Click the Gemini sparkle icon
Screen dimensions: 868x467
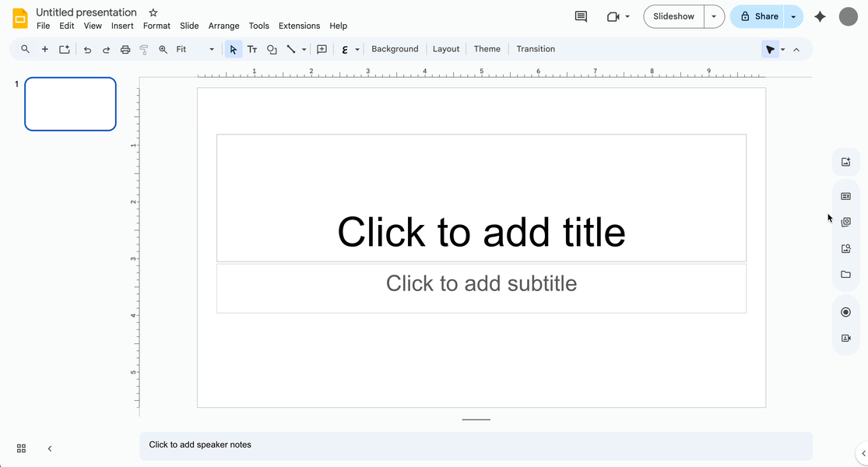pyautogui.click(x=820, y=16)
